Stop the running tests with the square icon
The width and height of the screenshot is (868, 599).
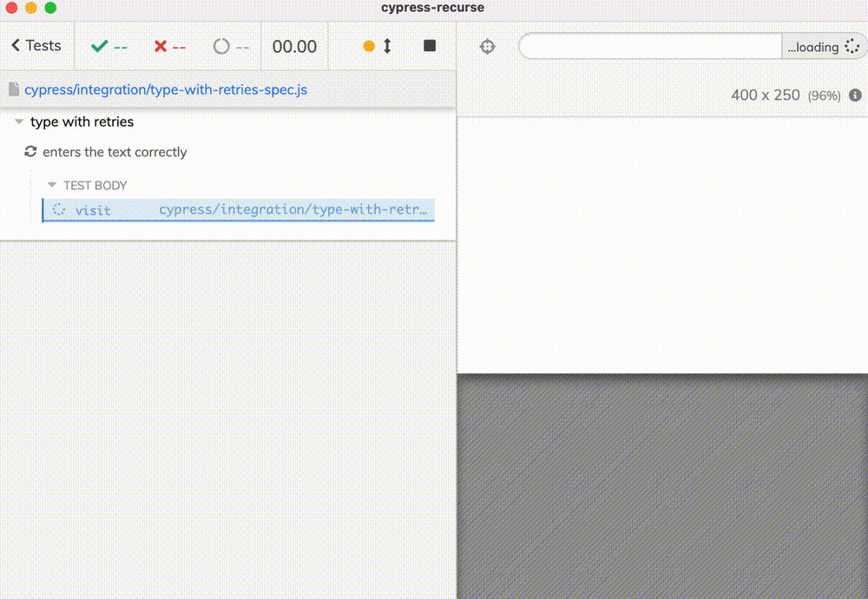(429, 46)
